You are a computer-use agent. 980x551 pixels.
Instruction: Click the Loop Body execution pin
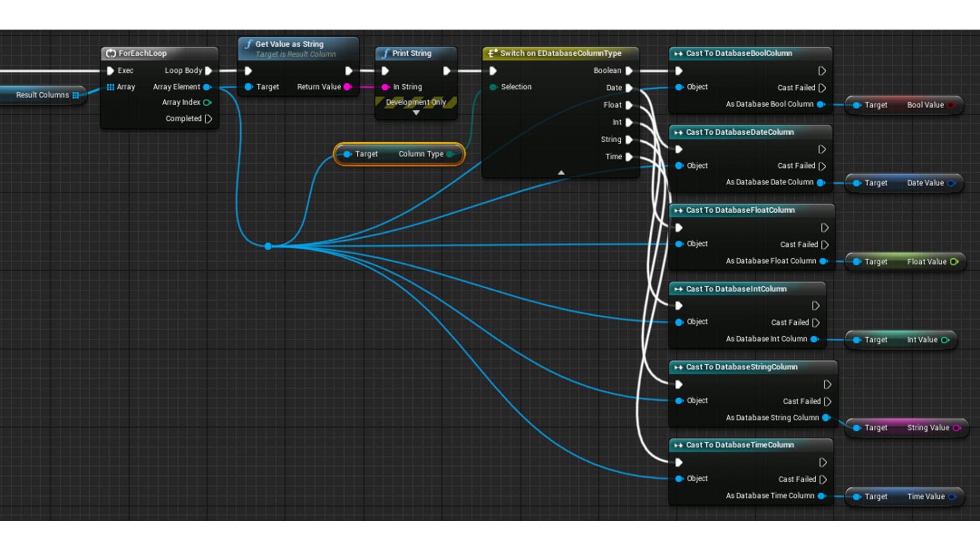click(208, 71)
